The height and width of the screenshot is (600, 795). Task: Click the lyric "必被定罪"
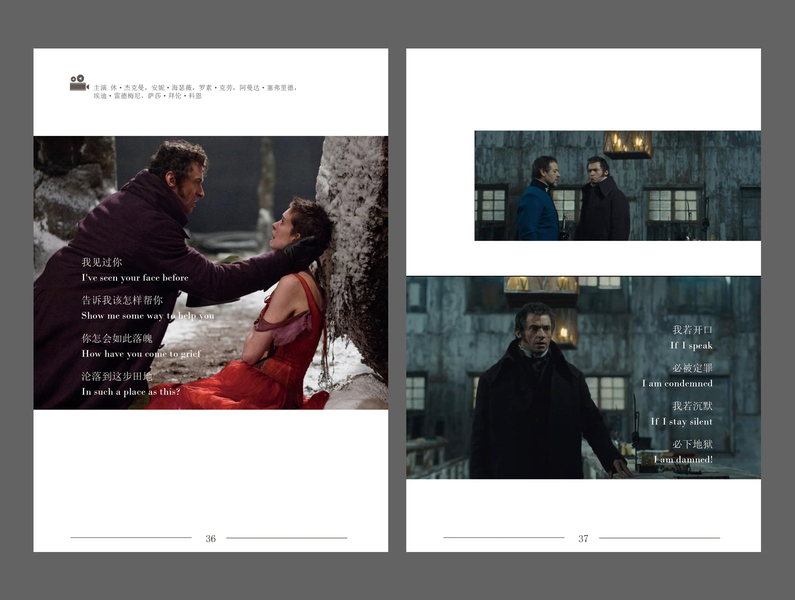(693, 368)
